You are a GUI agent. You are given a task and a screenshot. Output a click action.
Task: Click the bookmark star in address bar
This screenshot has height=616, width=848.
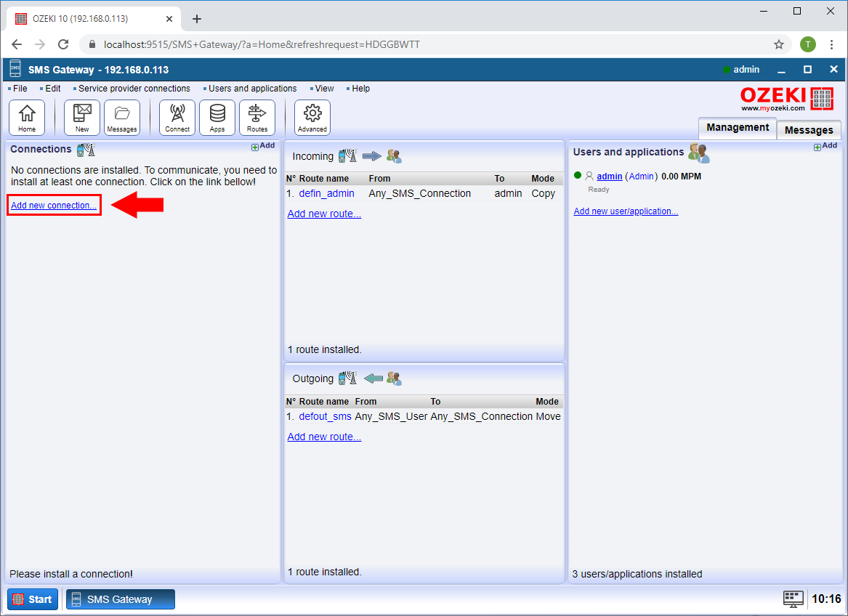coord(779,44)
